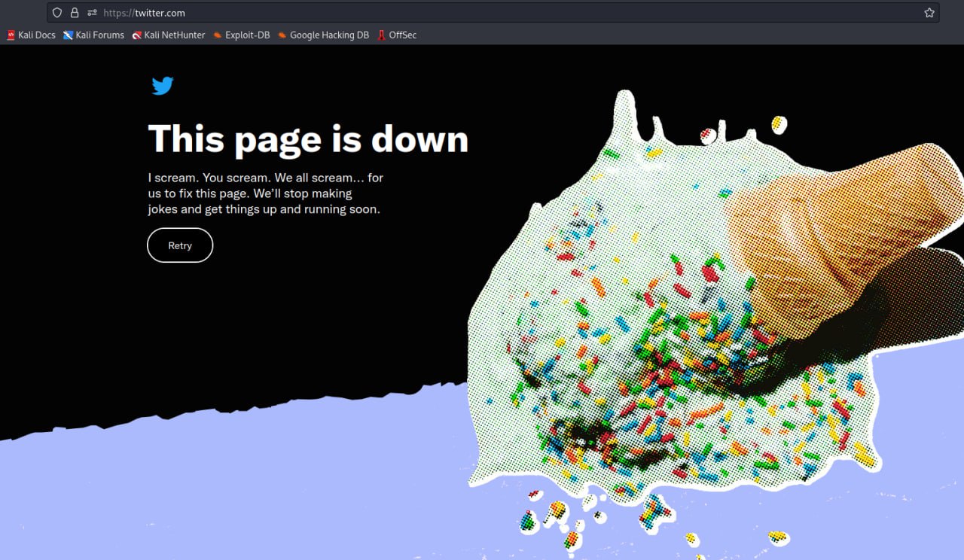
Task: Click the lavender floor area of the page
Action: click(226, 497)
